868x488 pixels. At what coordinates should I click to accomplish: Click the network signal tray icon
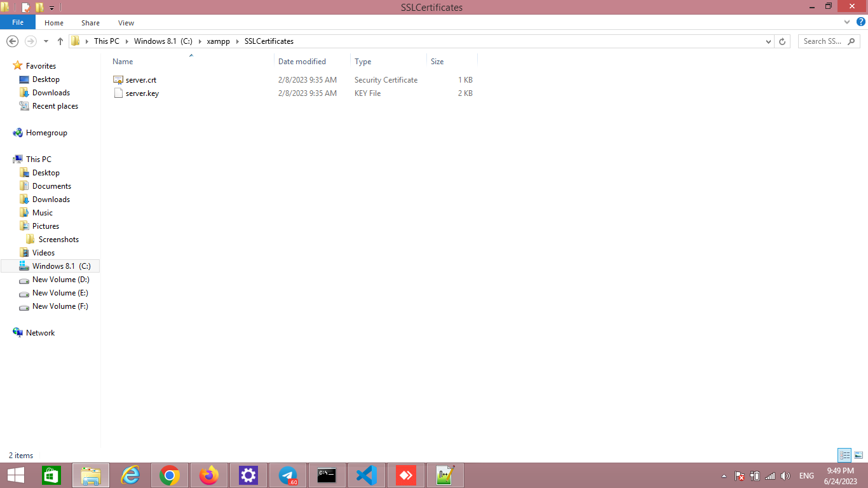(x=770, y=476)
